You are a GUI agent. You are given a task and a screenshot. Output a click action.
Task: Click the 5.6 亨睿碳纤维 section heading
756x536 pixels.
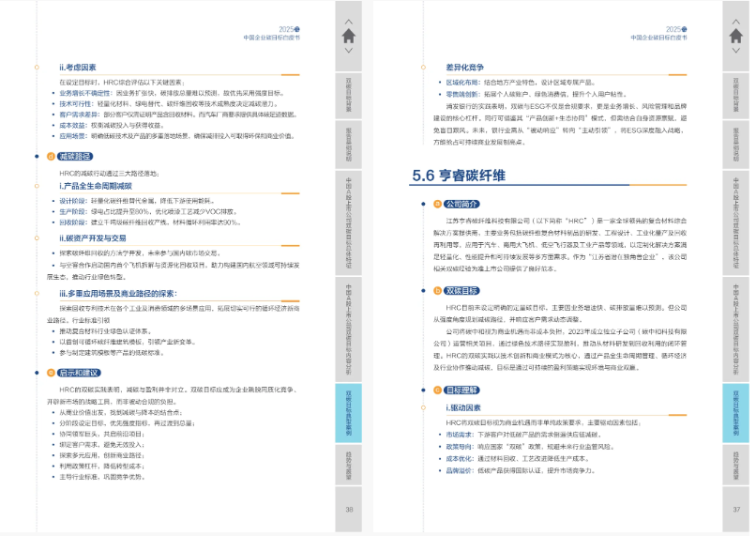coord(459,175)
